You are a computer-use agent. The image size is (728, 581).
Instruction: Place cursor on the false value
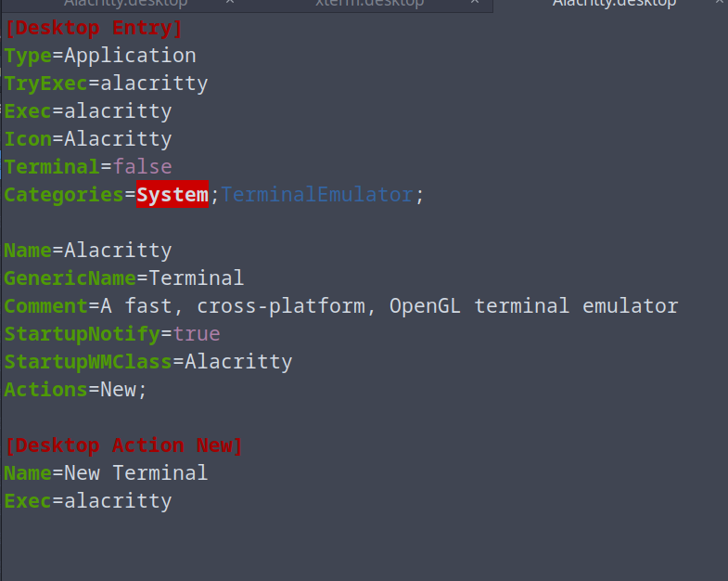pos(142,167)
